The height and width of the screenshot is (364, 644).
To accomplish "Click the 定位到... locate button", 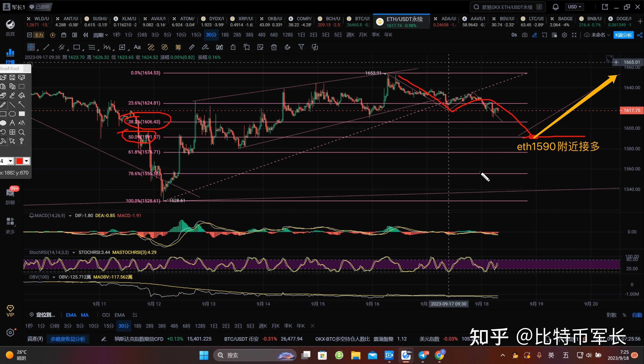I will [43, 315].
